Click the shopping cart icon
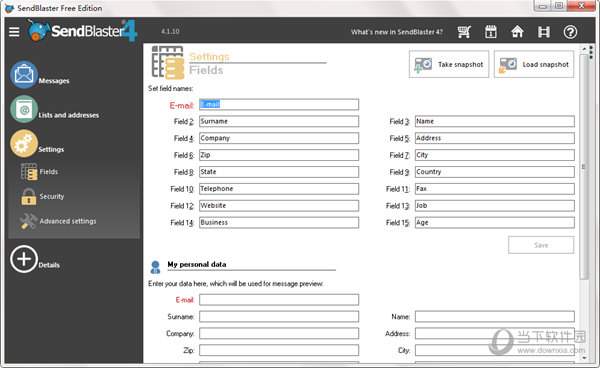This screenshot has height=368, width=600. click(464, 32)
